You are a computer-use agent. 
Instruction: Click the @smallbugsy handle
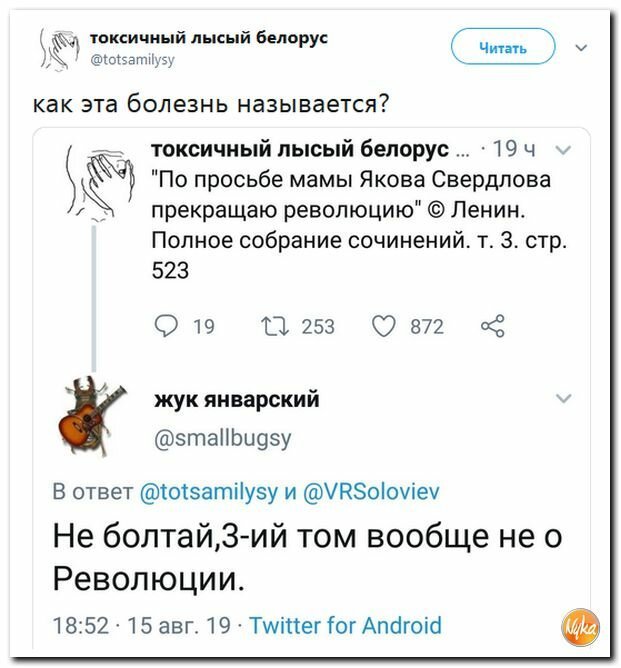tap(223, 438)
